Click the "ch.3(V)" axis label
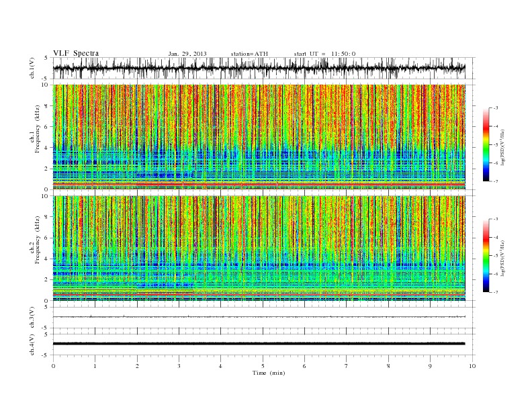Viewport: 532px width, 411px height. click(32, 318)
